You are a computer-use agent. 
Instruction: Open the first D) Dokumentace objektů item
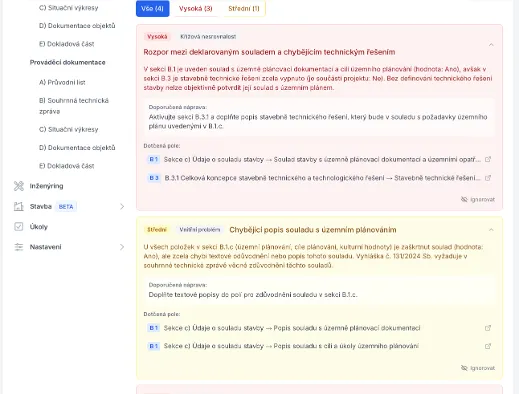click(77, 26)
